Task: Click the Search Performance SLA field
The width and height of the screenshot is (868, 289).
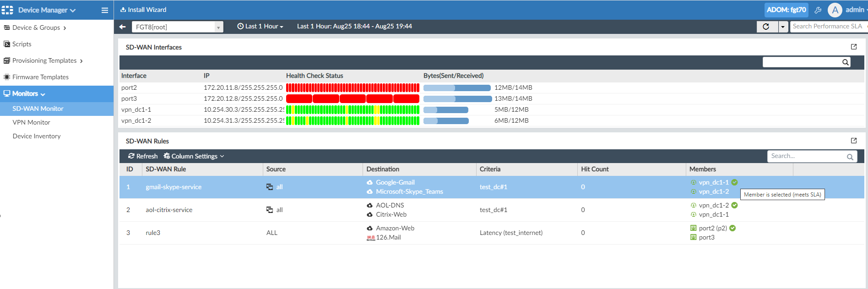Action: (x=827, y=27)
